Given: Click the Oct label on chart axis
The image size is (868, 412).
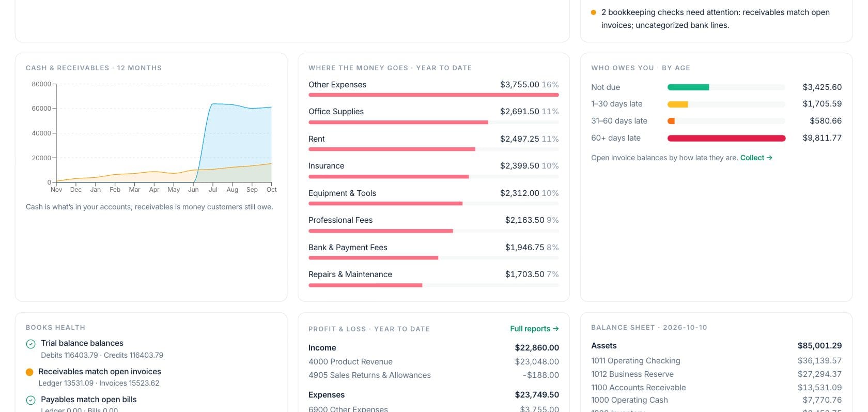Looking at the screenshot, I should tap(271, 190).
